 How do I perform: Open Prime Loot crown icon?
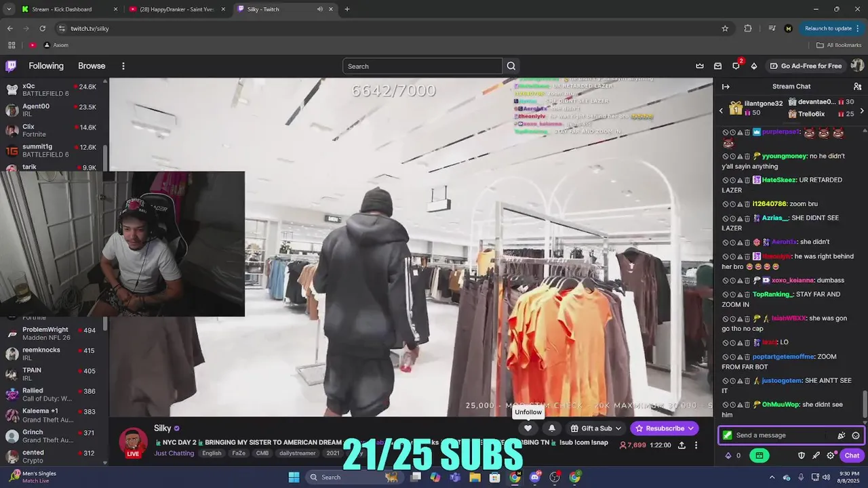click(x=700, y=66)
